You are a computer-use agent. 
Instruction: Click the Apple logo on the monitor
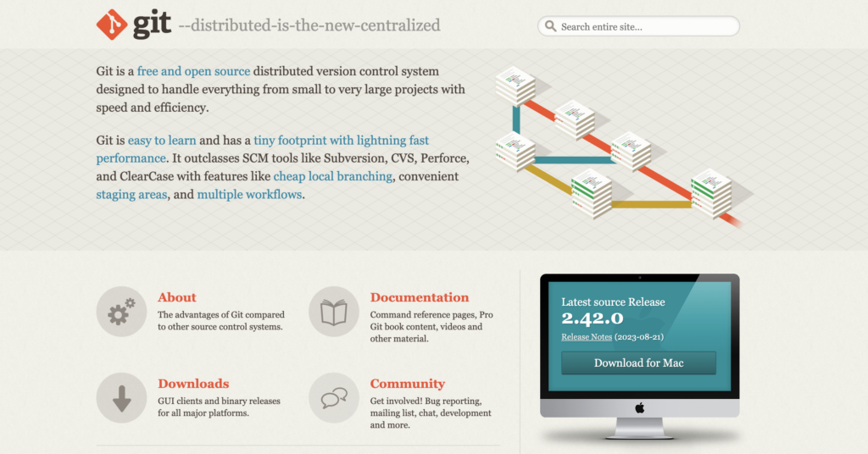638,407
